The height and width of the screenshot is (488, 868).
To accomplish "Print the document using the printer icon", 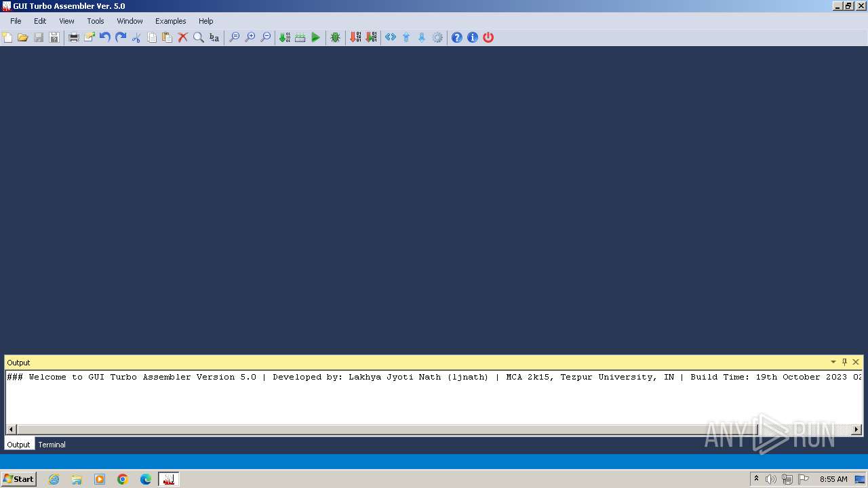I will (74, 37).
